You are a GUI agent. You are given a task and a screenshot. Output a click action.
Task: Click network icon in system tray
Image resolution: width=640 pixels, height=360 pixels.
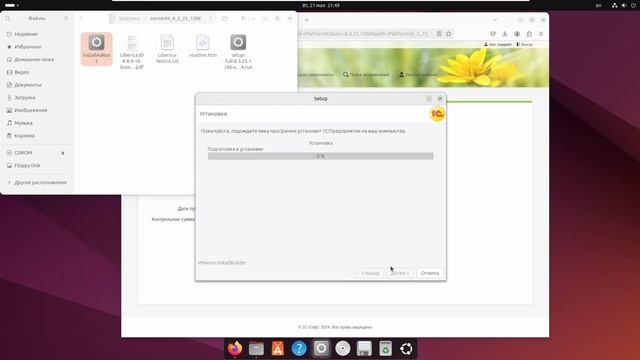tap(615, 5)
